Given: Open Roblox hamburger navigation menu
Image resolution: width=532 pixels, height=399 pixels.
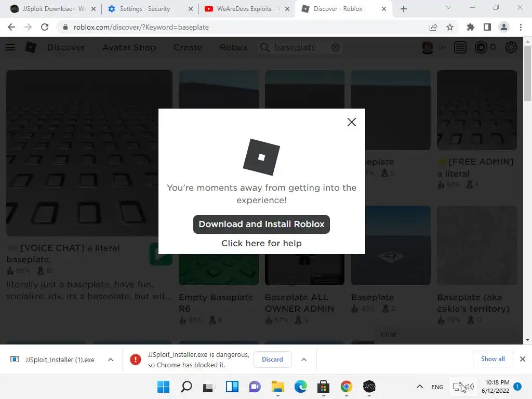Looking at the screenshot, I should pyautogui.click(x=10, y=47).
